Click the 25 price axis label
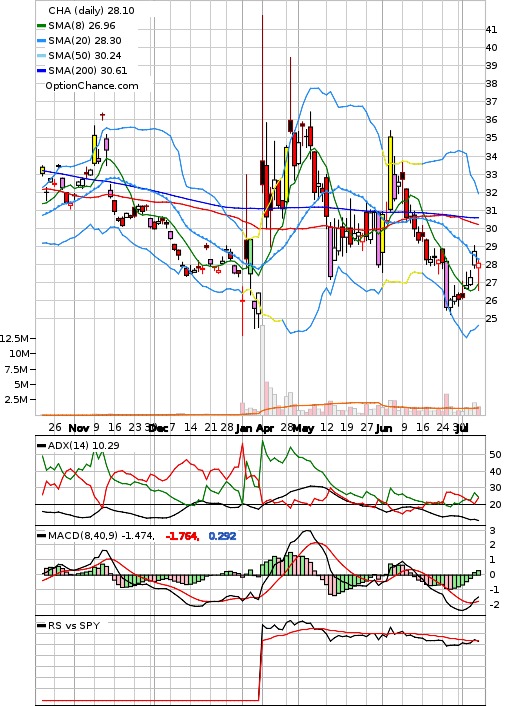The height and width of the screenshot is (706, 526). [491, 319]
